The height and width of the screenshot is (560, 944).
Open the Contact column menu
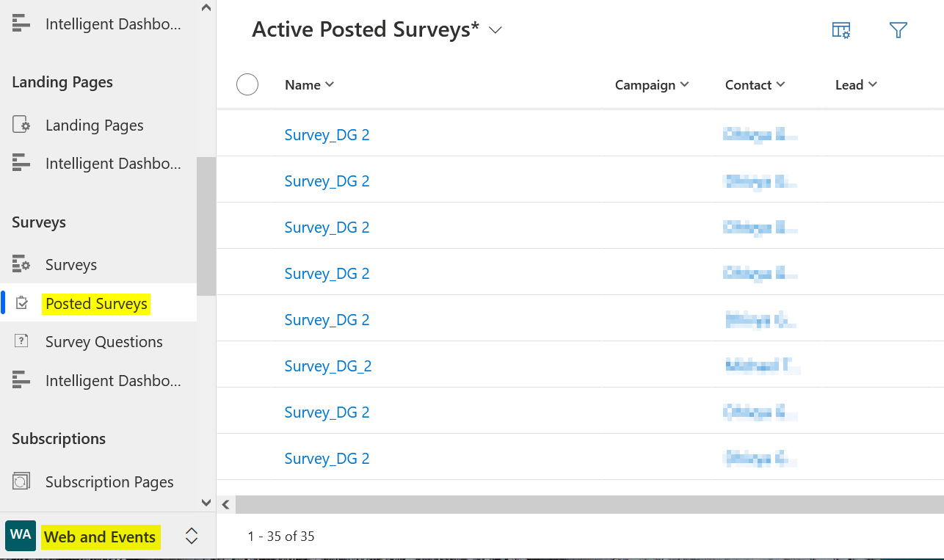(x=781, y=84)
